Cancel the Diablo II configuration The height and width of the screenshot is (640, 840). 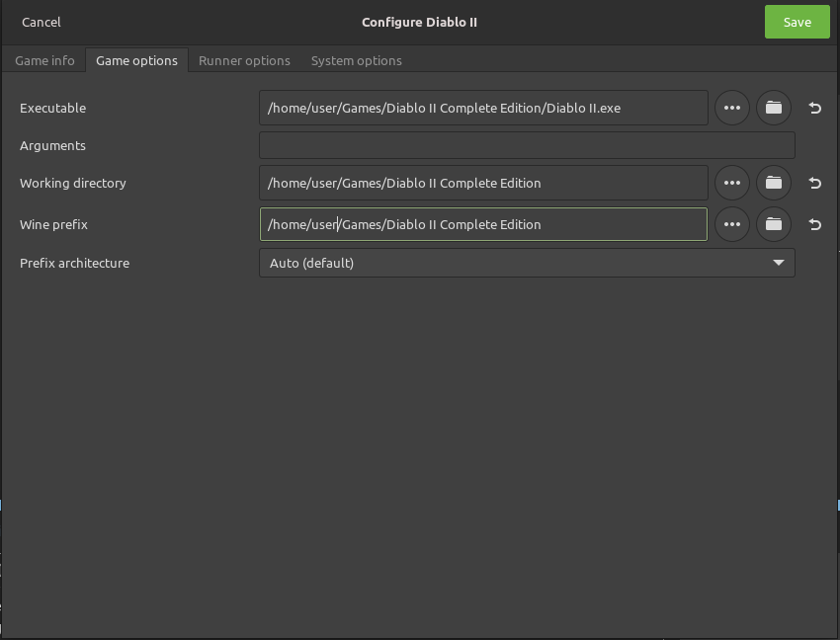tap(41, 22)
